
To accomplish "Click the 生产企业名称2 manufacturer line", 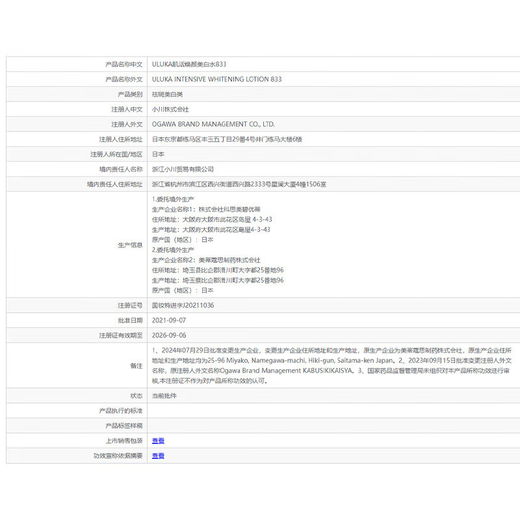I will (x=206, y=260).
